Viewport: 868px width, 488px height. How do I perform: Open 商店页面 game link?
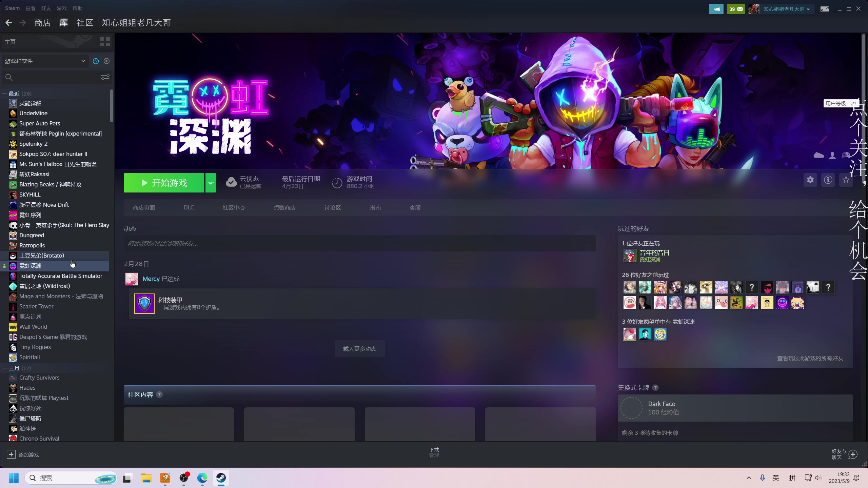click(x=144, y=207)
